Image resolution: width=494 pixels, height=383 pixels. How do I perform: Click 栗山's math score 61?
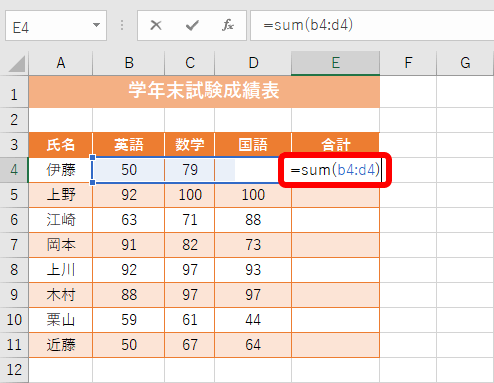tap(190, 320)
